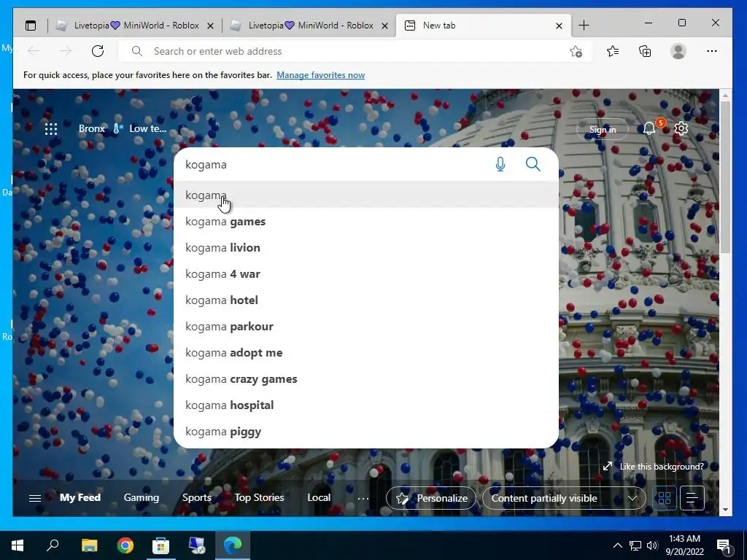Open volume control tray icon
This screenshot has height=560, width=747.
(652, 545)
